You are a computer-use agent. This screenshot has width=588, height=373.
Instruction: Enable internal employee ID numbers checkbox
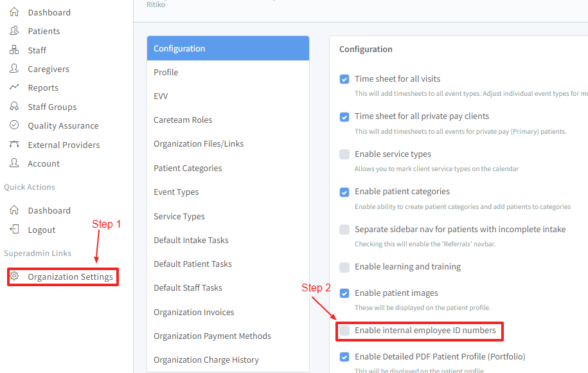coord(344,331)
